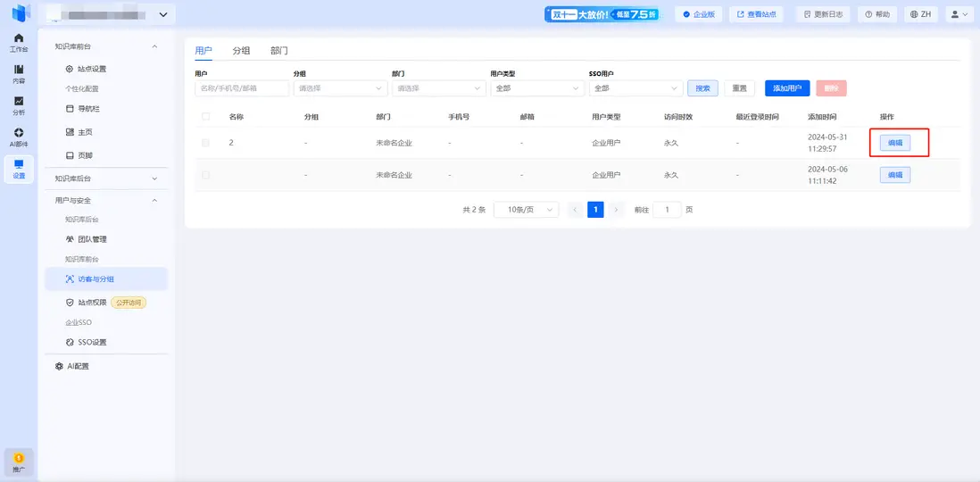Check the row for user 2
This screenshot has height=482, width=980.
click(x=205, y=143)
